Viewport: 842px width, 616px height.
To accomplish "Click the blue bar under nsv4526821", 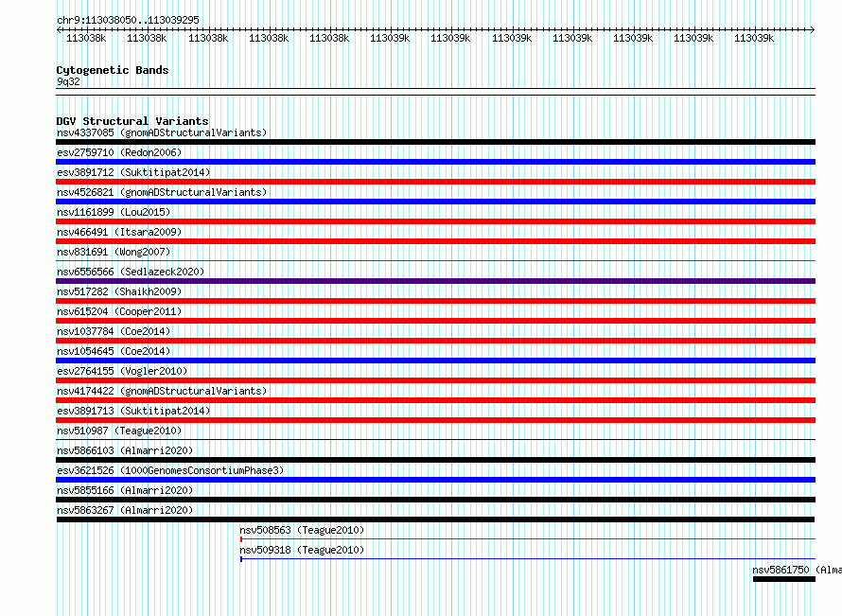I will (x=435, y=202).
